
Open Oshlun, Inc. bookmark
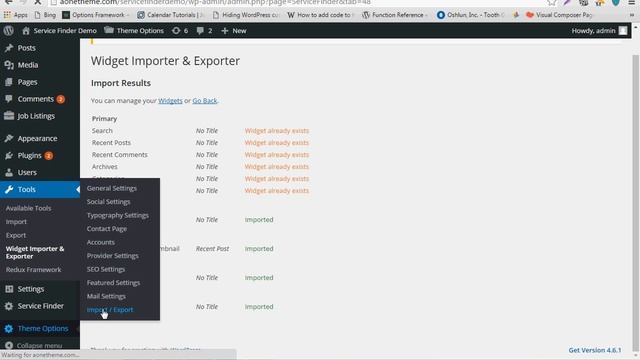click(x=470, y=15)
